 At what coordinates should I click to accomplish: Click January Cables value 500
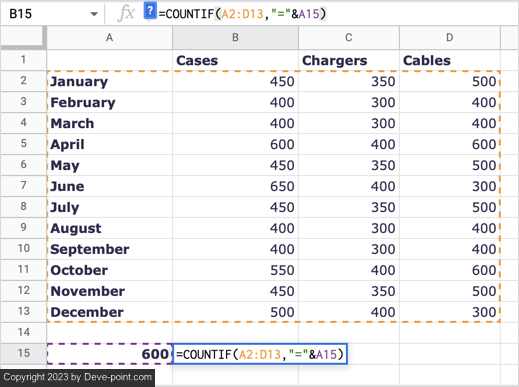click(450, 81)
